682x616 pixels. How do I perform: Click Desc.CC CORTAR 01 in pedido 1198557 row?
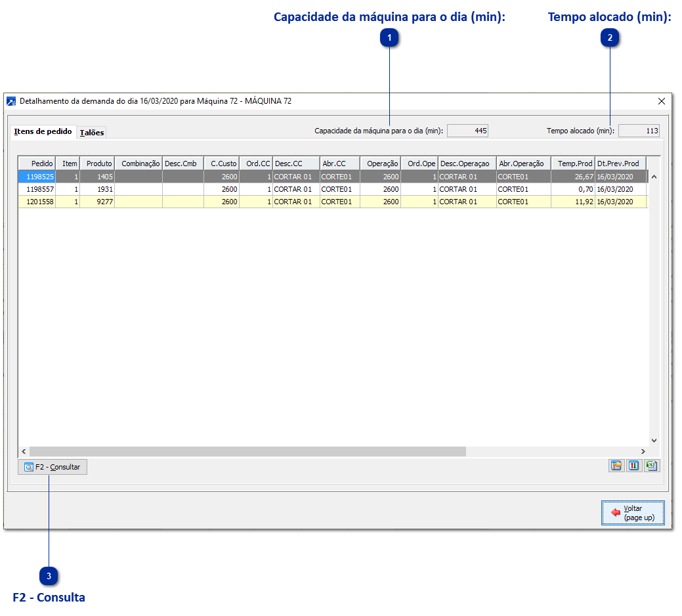[296, 190]
